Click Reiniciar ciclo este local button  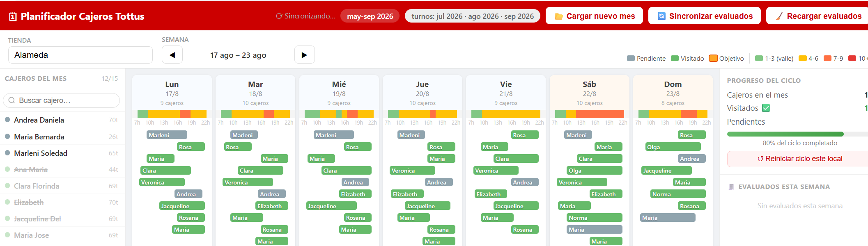tap(799, 159)
